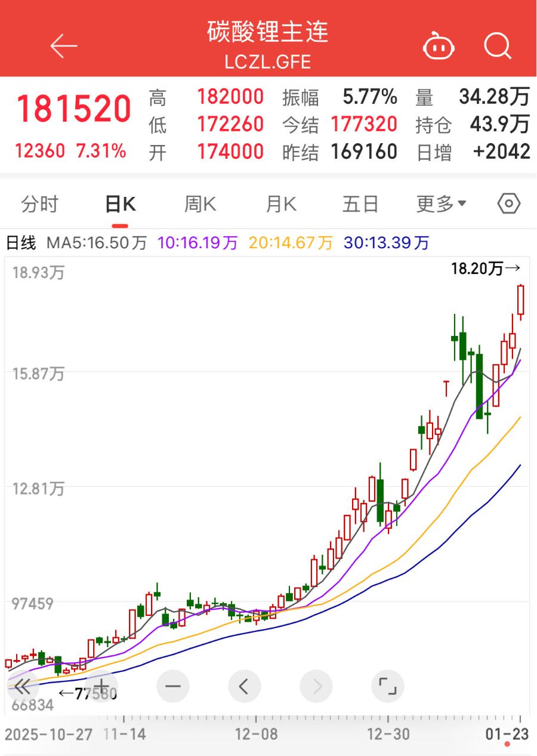
Task: Open chart settings hexagon icon
Action: [x=508, y=204]
